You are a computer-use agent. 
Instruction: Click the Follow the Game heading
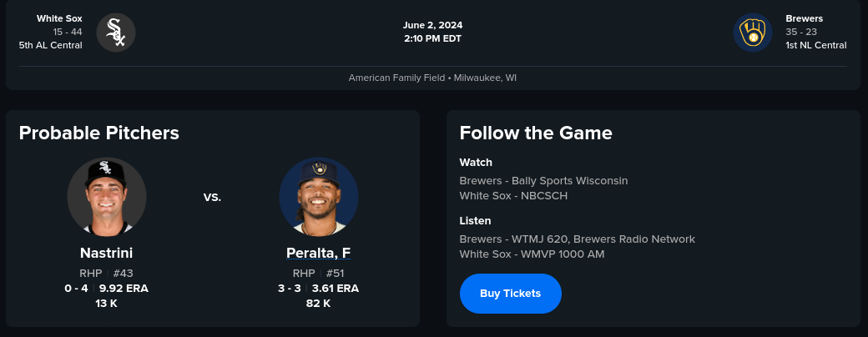[x=536, y=133]
